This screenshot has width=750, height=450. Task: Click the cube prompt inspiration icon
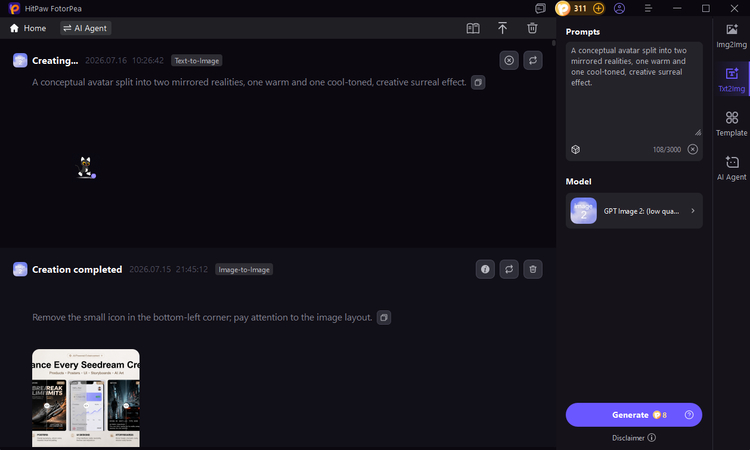575,150
